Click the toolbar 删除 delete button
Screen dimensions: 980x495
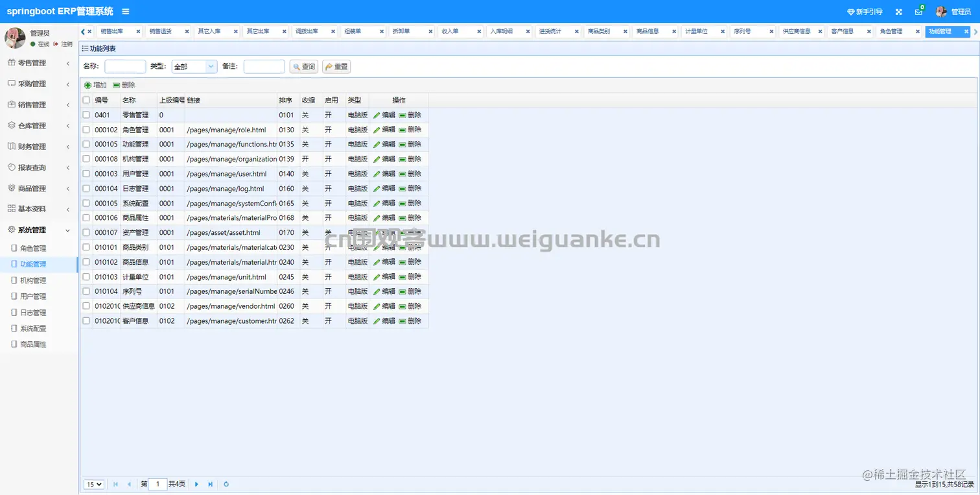tap(124, 85)
